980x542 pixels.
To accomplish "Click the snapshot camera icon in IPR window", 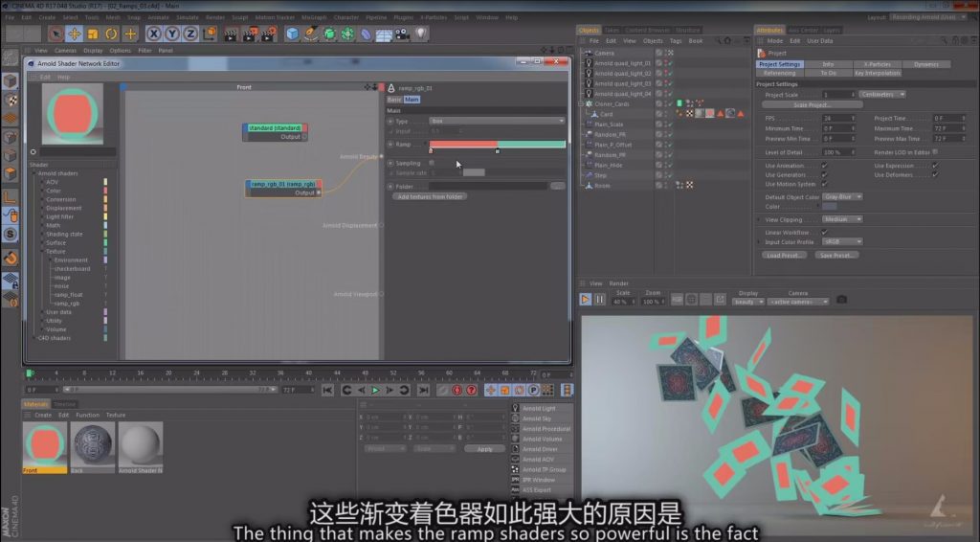I will 842,300.
